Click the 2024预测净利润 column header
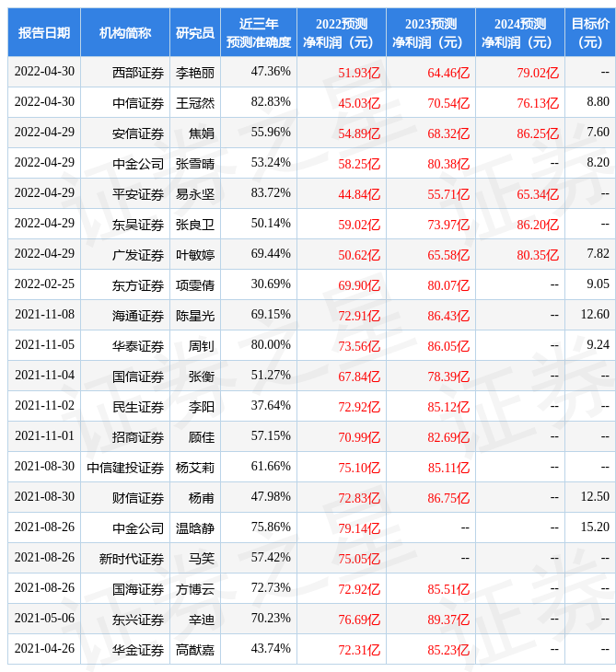Screen dimensions: 616x672 (520, 32)
